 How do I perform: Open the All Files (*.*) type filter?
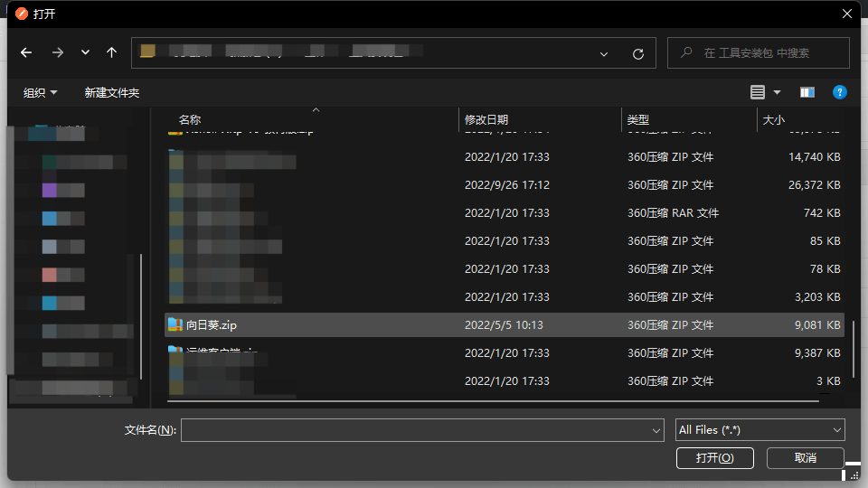[760, 430]
